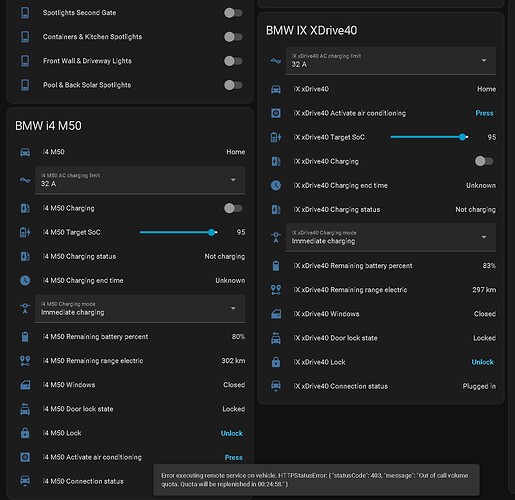Click the i4 M50 Target SoC slider track
This screenshot has width=515, height=500.
[x=179, y=232]
